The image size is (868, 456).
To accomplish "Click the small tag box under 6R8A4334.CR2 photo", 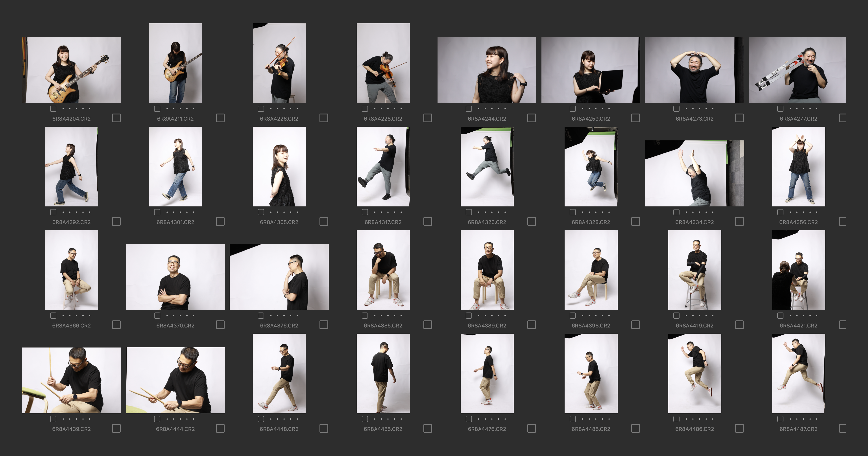I will 676,212.
